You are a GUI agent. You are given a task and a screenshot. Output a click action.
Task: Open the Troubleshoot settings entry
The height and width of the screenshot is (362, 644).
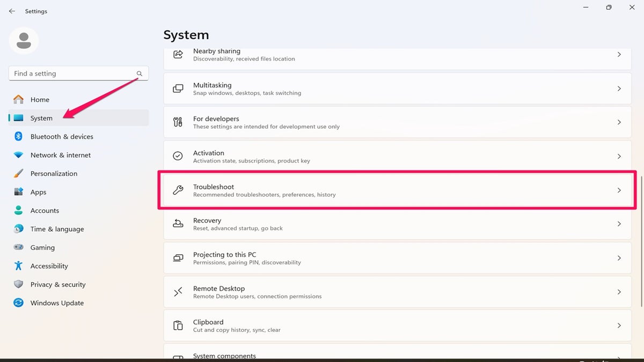(397, 190)
